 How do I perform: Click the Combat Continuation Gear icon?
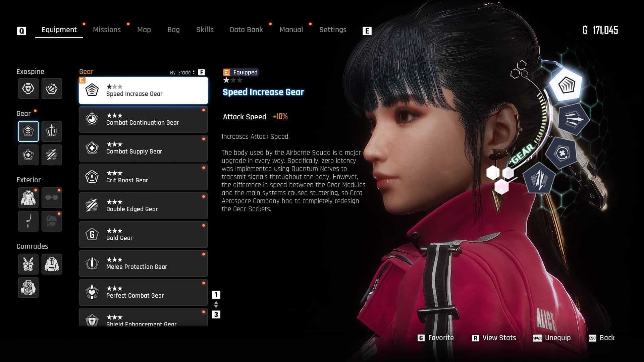pyautogui.click(x=92, y=119)
